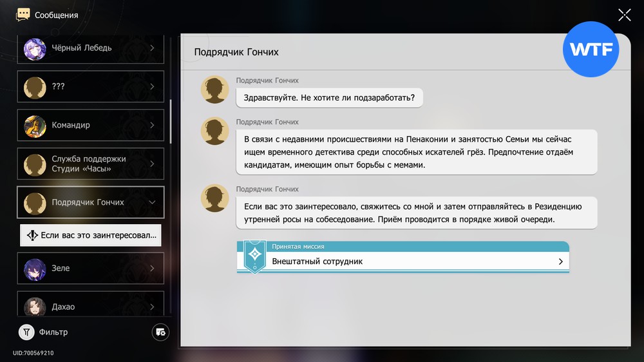This screenshot has width=644, height=362.
Task: Click the Зеле avatar icon
Action: point(35,269)
